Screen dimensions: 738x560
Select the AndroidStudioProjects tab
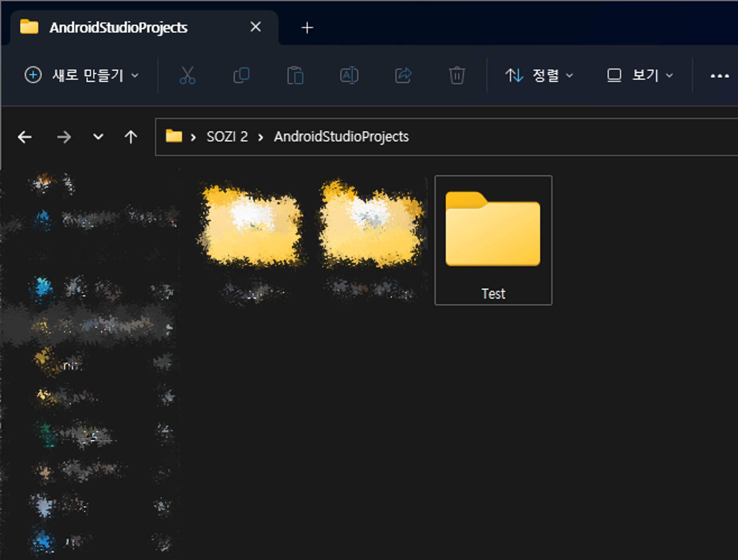click(x=144, y=27)
